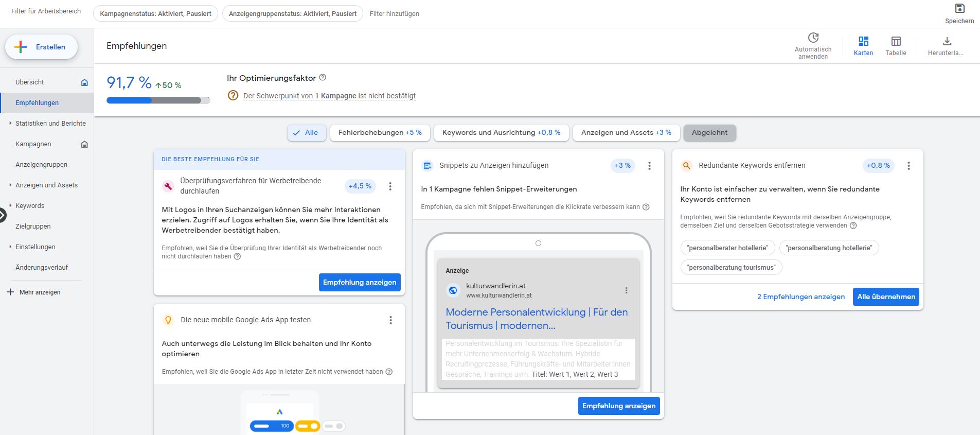Screen dimensions: 980x435
Task: Click the orange question mark warning icon
Action: [233, 95]
